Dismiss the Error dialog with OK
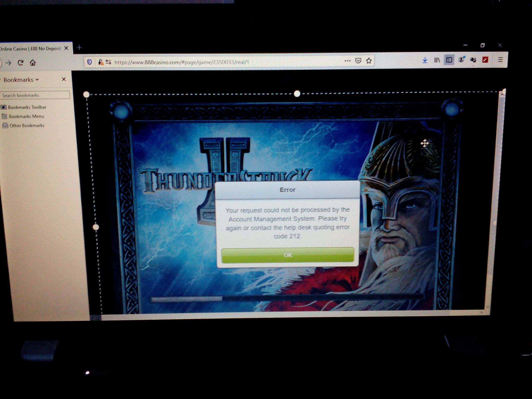 [288, 255]
